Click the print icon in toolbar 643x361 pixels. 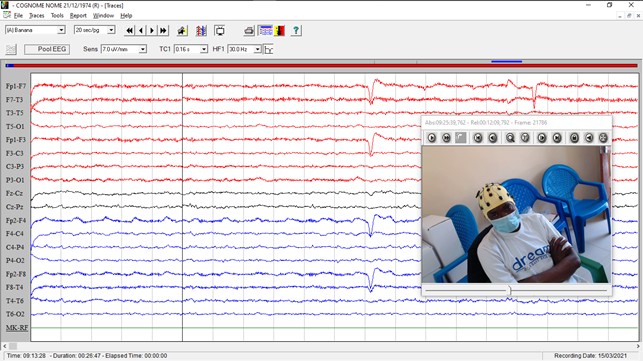[x=249, y=30]
